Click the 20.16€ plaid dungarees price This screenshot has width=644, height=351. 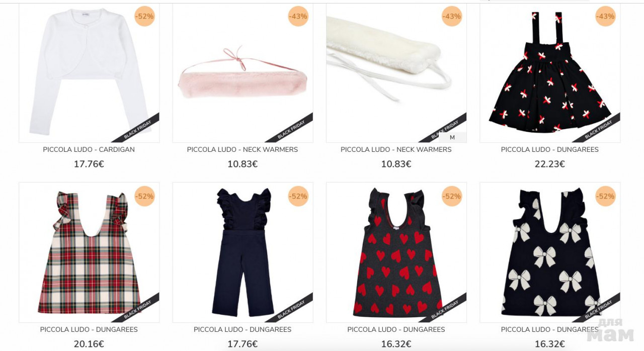[89, 344]
